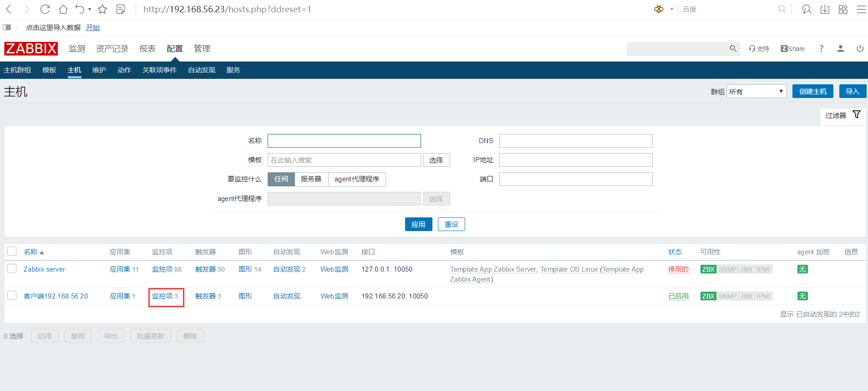Open the browser downloads icon
This screenshot has width=868, height=391.
(x=825, y=9)
